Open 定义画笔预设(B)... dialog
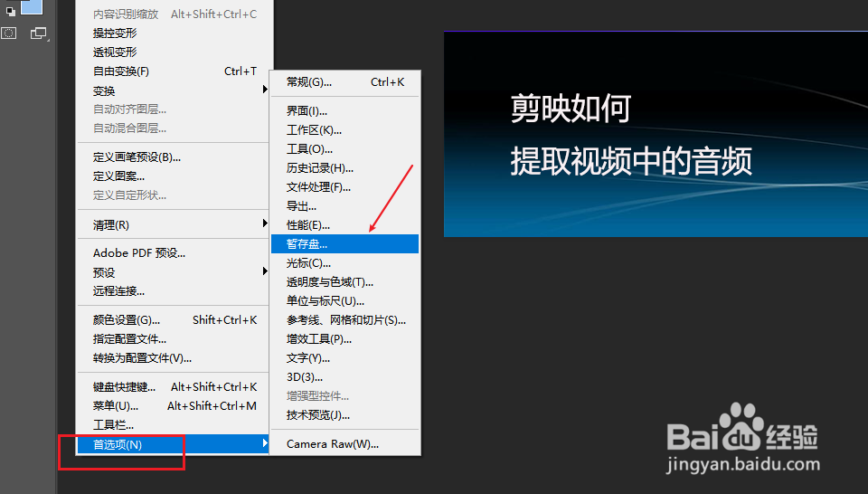The width and height of the screenshot is (868, 494). pyautogui.click(x=175, y=157)
